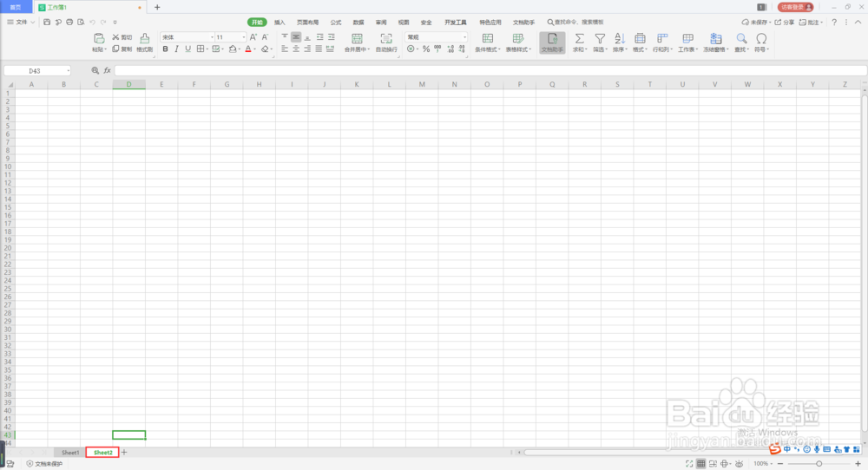The height and width of the screenshot is (470, 868).
Task: Switch to the 页面布局 (Page Layout) tab
Action: tap(308, 23)
